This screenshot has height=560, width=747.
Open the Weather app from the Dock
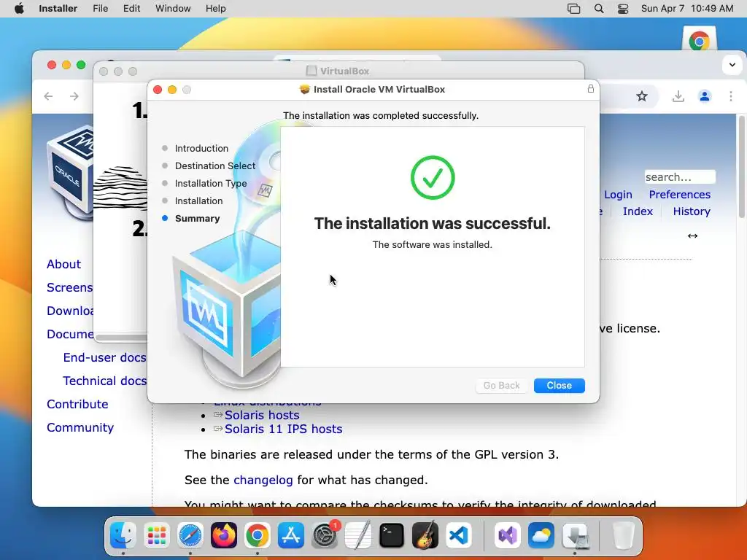541,535
